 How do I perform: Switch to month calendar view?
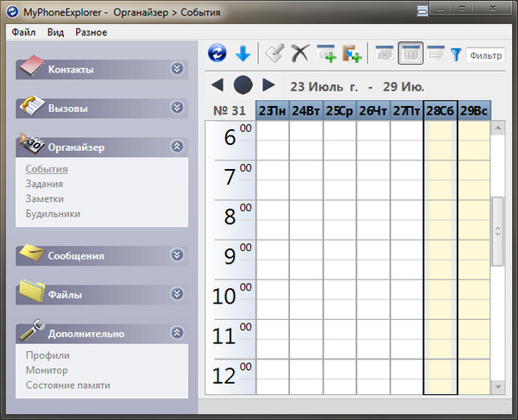pos(385,53)
